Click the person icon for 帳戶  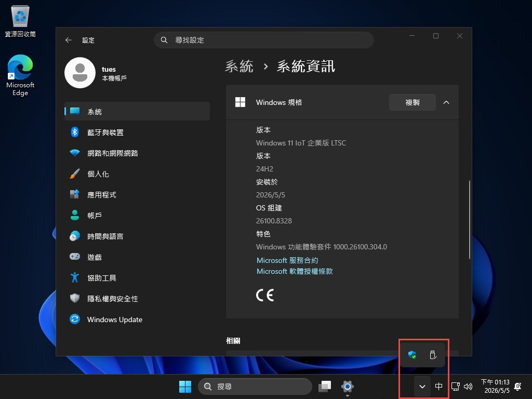click(75, 215)
